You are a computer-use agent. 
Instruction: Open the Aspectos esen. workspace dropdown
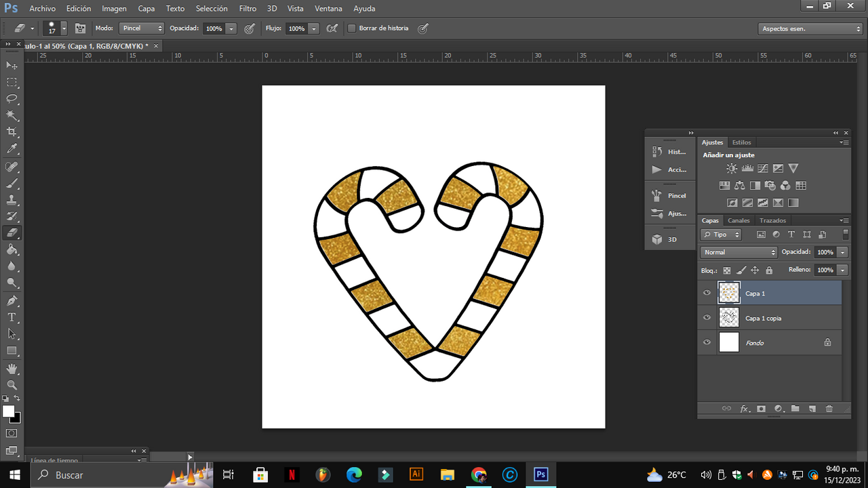810,28
